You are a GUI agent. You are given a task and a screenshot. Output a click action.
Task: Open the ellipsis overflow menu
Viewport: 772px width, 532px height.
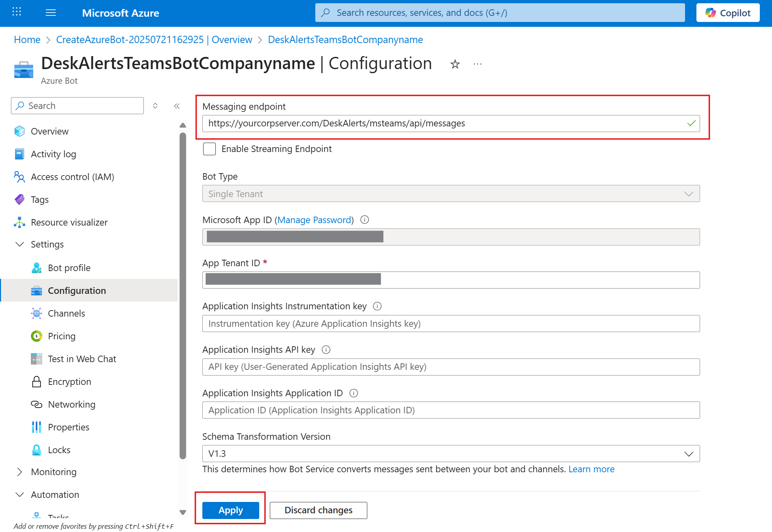[477, 64]
